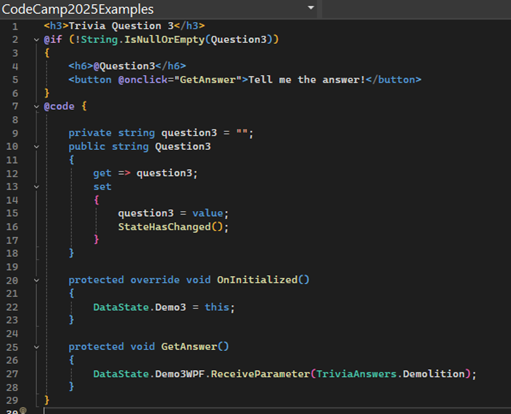
Task: Fold the Question3 property at line 10
Action: [x=36, y=147]
